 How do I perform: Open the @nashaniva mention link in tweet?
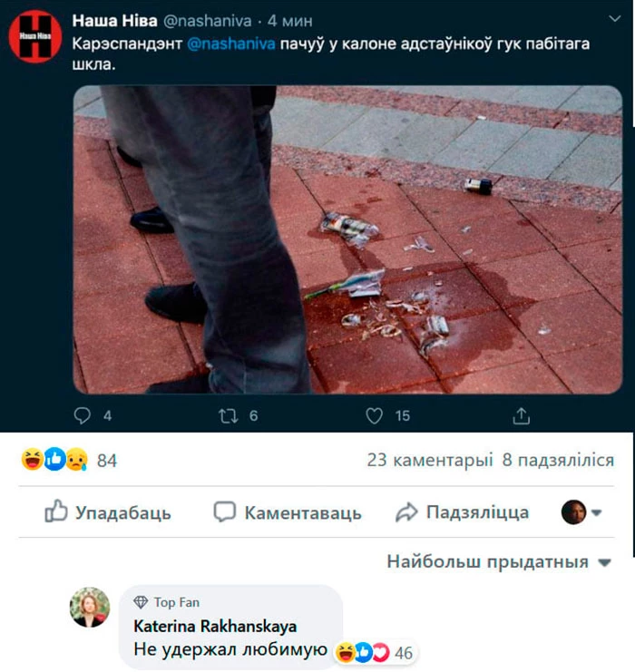(x=231, y=44)
